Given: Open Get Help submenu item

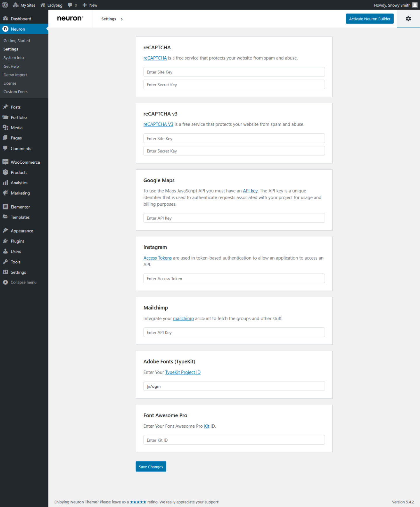Looking at the screenshot, I should (11, 66).
